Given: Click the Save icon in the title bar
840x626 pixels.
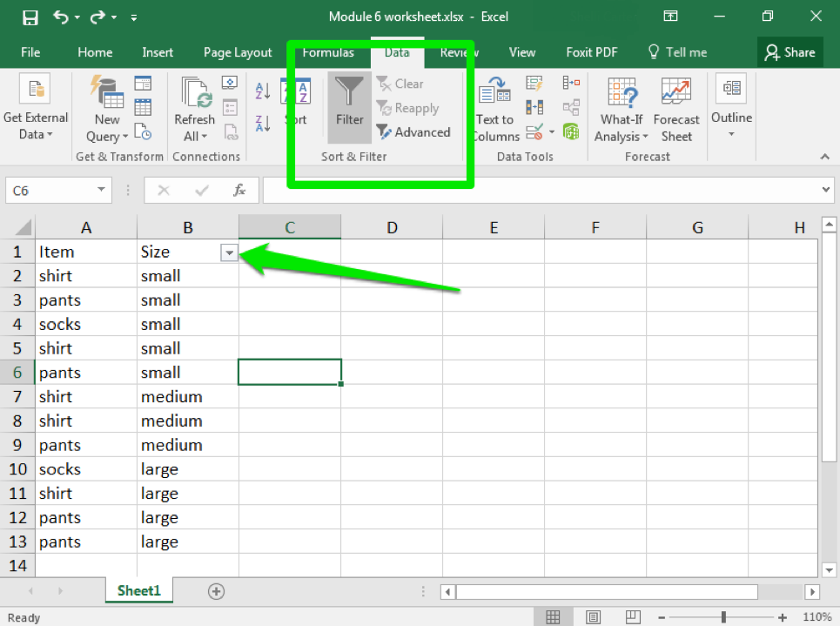Looking at the screenshot, I should point(30,17).
